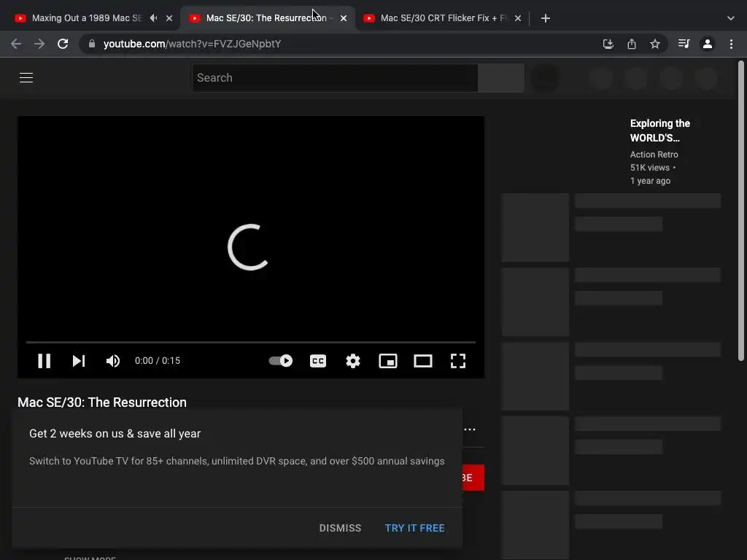Open more actions ellipsis menu
The width and height of the screenshot is (747, 560).
(x=470, y=429)
